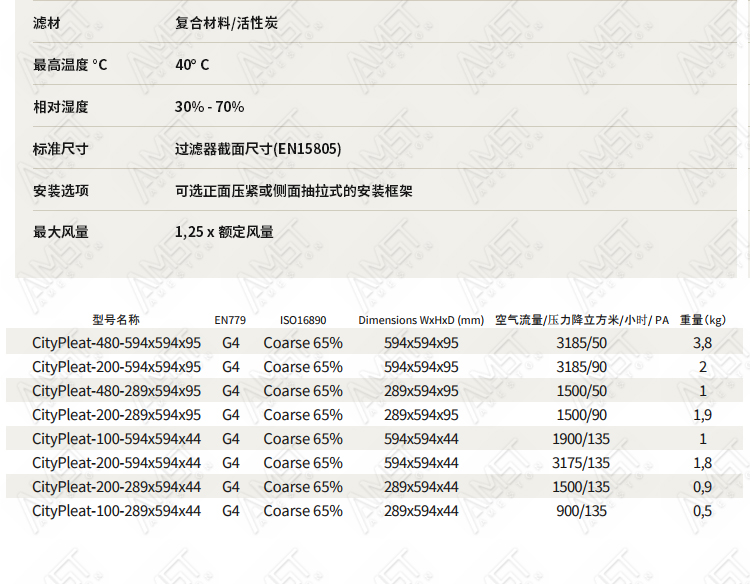Click airflow value 1500/90
This screenshot has height=584, width=750.
582,415
